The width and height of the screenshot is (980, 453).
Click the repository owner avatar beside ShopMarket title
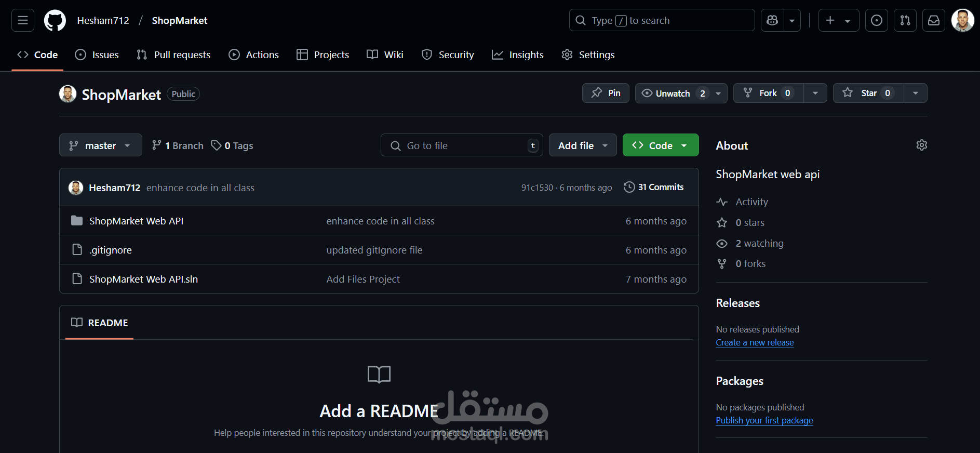pyautogui.click(x=68, y=94)
